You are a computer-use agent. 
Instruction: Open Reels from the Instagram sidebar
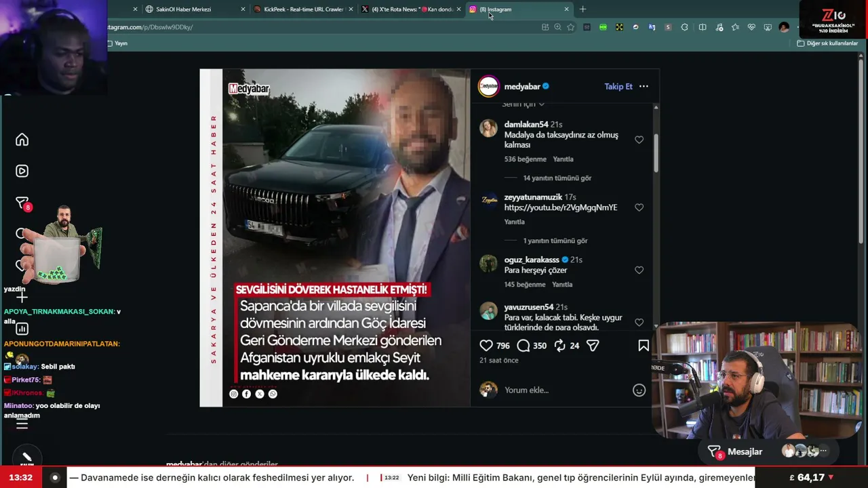tap(22, 171)
